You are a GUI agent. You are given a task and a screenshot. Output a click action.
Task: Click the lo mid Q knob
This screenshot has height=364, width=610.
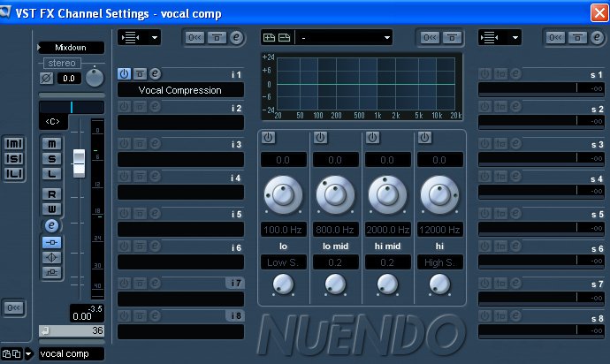pos(335,284)
